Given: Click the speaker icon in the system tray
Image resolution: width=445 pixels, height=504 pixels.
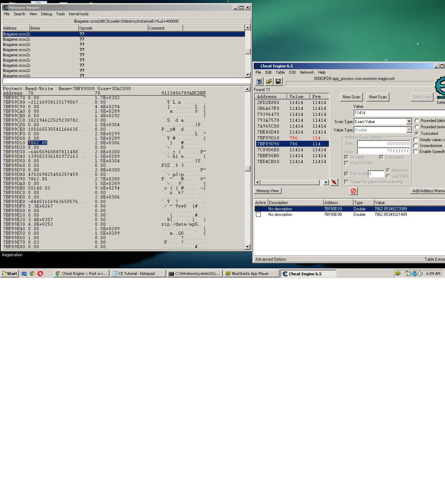Looking at the screenshot, I should click(x=420, y=274).
